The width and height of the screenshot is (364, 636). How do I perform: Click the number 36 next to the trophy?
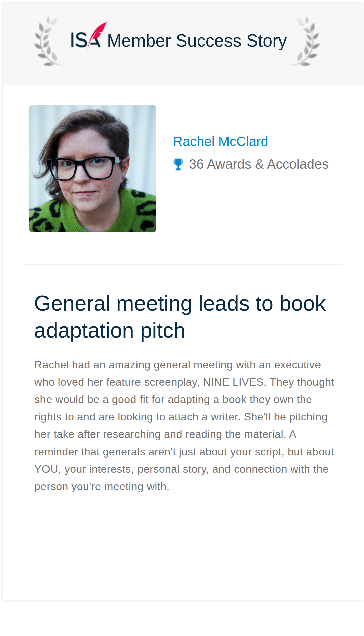point(196,164)
